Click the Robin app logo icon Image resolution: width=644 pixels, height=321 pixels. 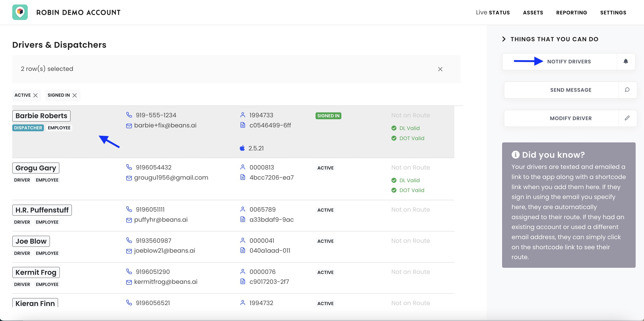[20, 12]
